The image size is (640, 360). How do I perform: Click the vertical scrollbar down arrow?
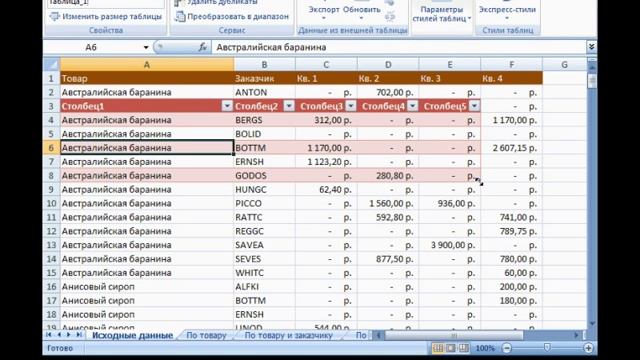[x=592, y=324]
